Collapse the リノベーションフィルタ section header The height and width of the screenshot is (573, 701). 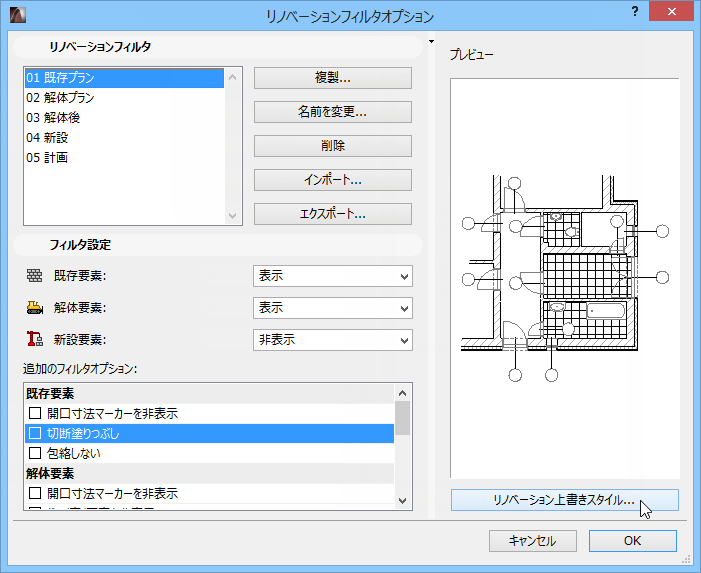pos(218,47)
